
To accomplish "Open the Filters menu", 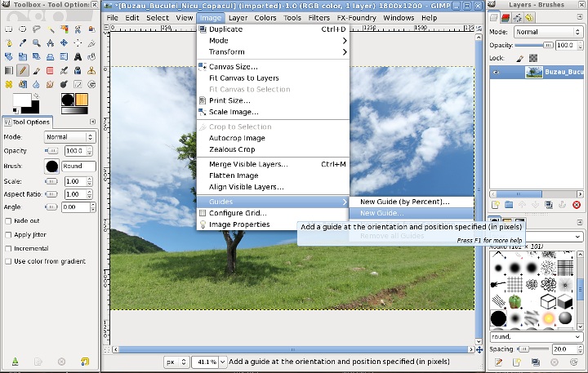I will (x=318, y=18).
